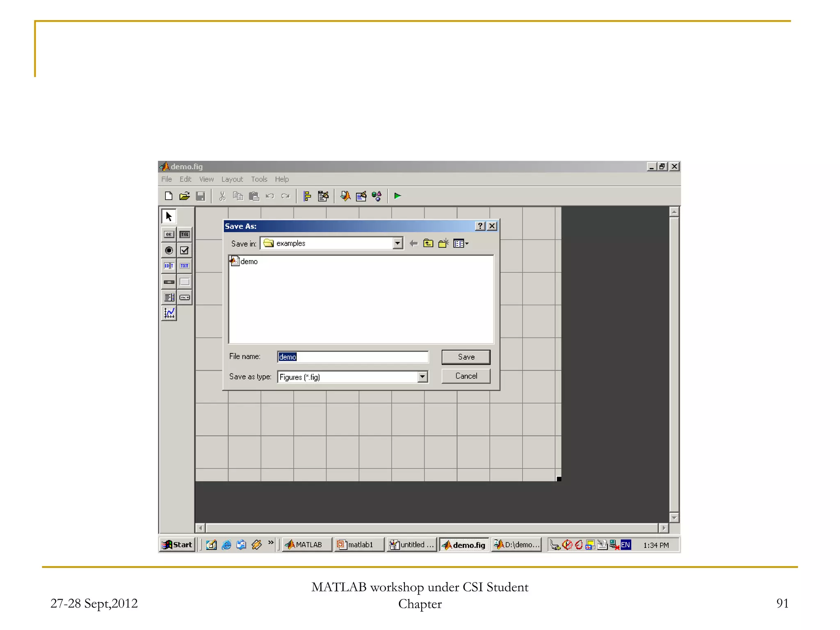
Task: Choose the Axes component tool
Action: pos(169,313)
